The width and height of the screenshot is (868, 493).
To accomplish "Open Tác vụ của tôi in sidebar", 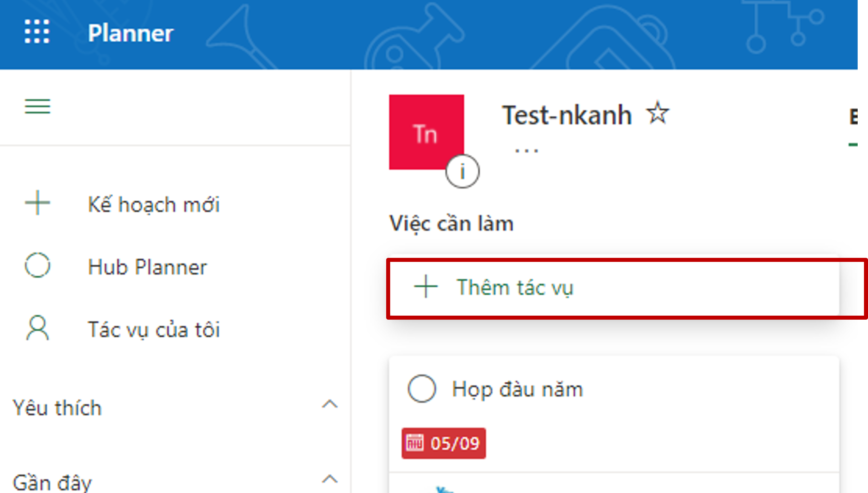I will click(154, 329).
